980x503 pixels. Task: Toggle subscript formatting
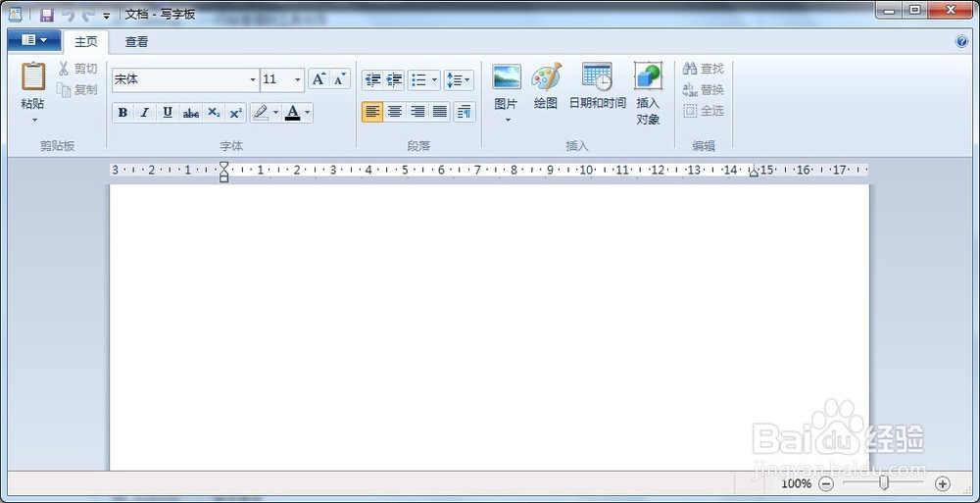[x=214, y=113]
